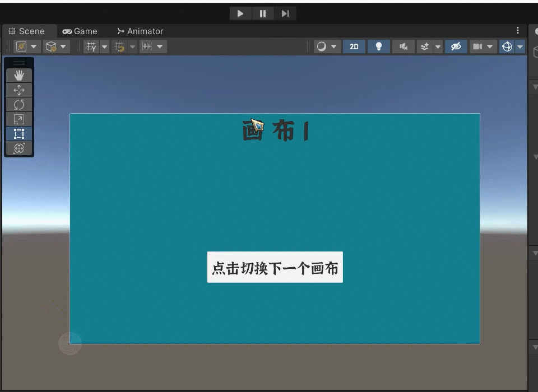Viewport: 538px width, 392px height.
Task: Select the combined Transform tool
Action: pyautogui.click(x=19, y=148)
